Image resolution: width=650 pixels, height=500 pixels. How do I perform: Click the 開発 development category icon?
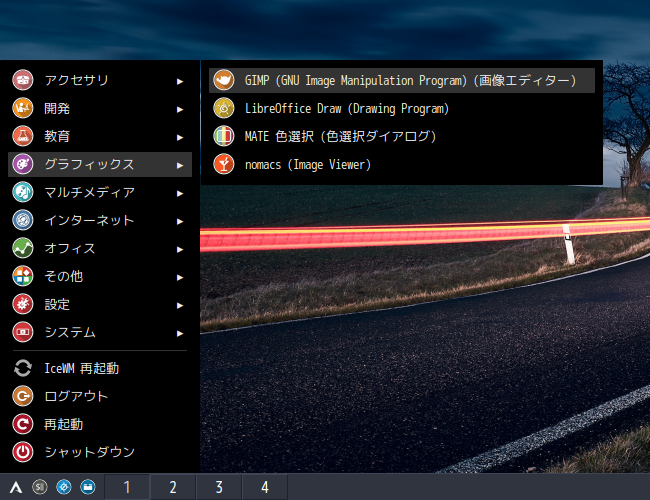pyautogui.click(x=23, y=108)
